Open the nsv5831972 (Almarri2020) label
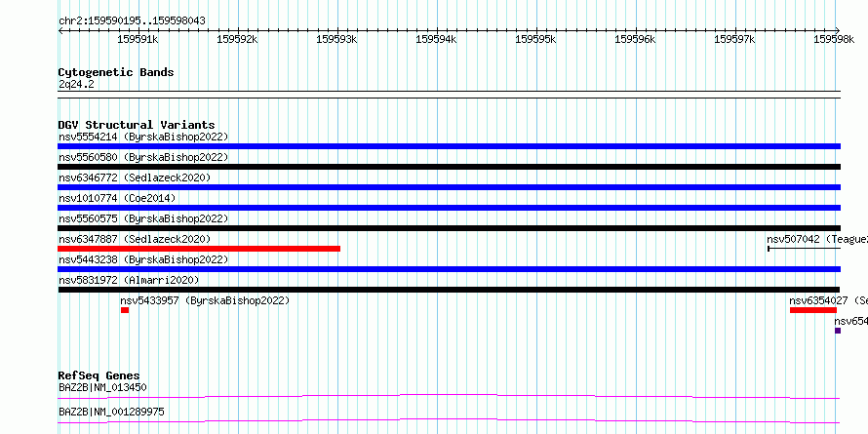 click(129, 280)
